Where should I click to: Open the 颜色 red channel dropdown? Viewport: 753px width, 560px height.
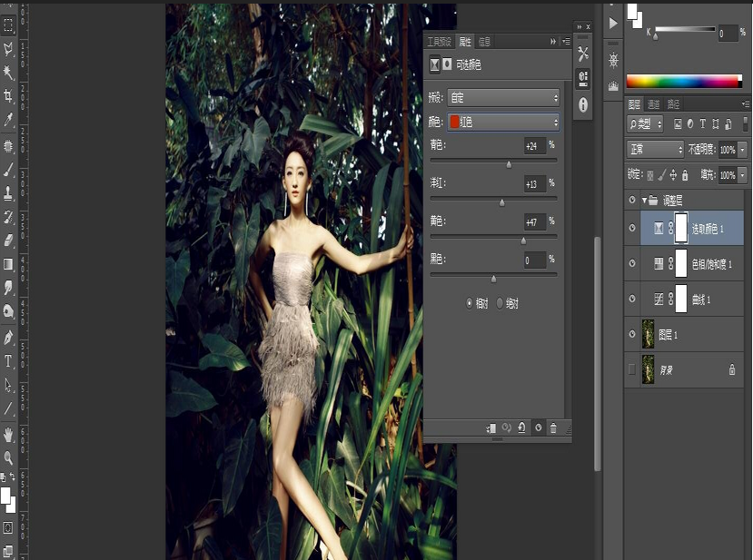click(503, 122)
